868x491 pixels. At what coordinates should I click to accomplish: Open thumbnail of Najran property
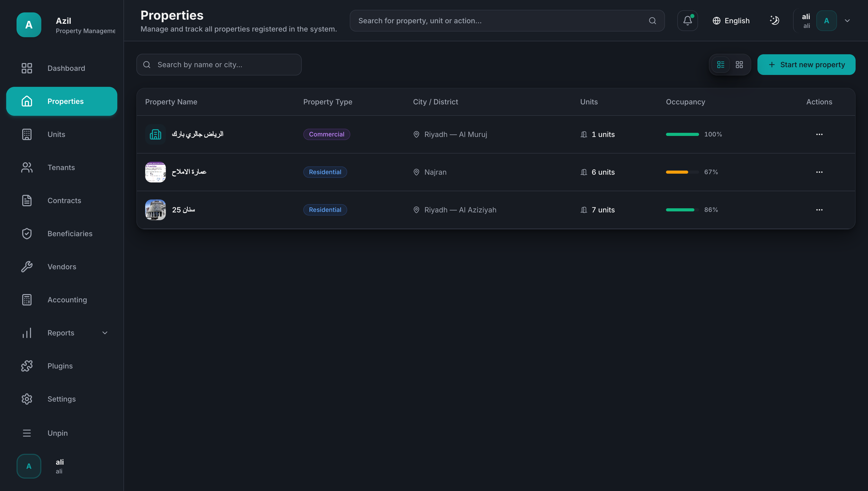(156, 172)
